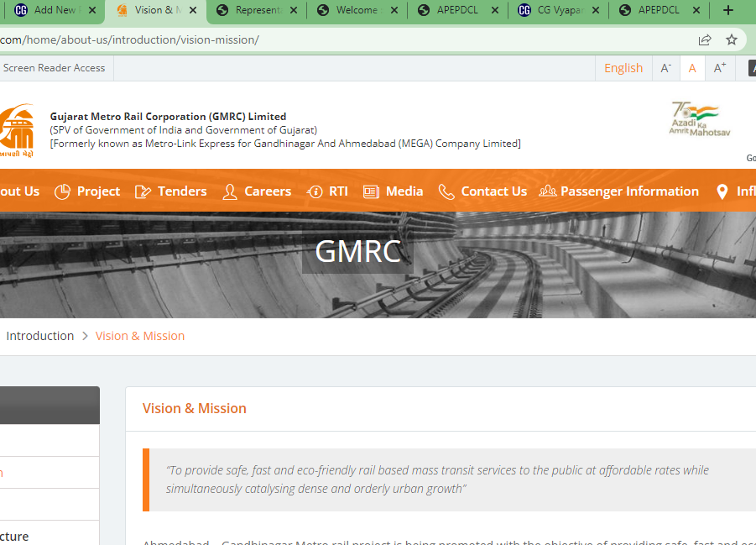Open a new browser tab
The image size is (756, 545).
coord(728,10)
